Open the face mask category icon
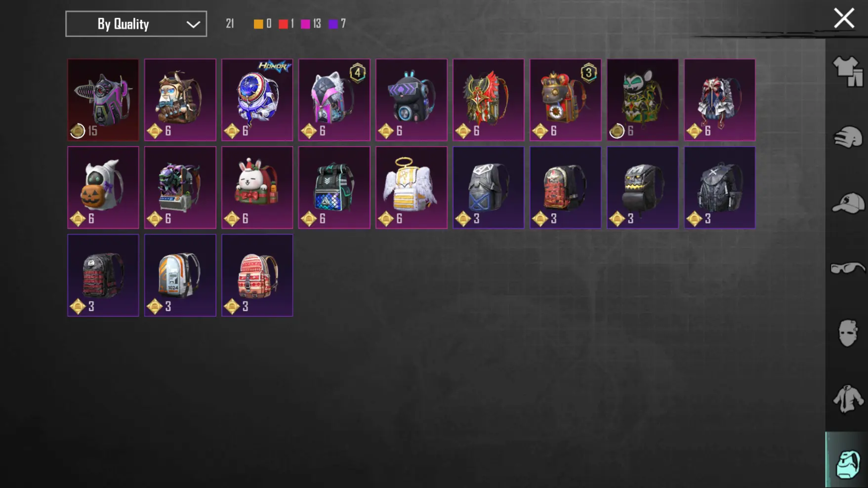Screen dimensions: 868x488 click(848, 333)
